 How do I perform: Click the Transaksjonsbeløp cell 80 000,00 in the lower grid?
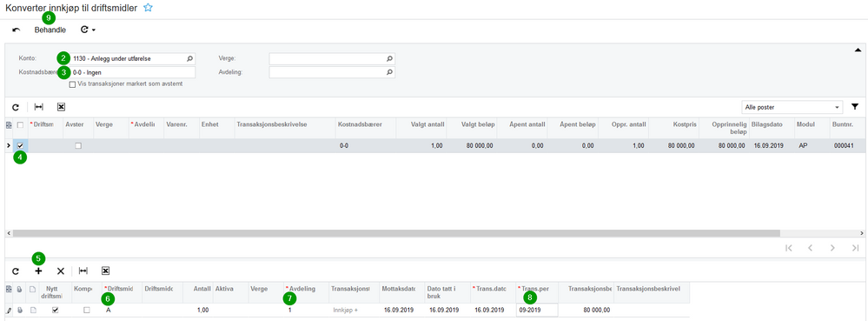pyautogui.click(x=586, y=311)
